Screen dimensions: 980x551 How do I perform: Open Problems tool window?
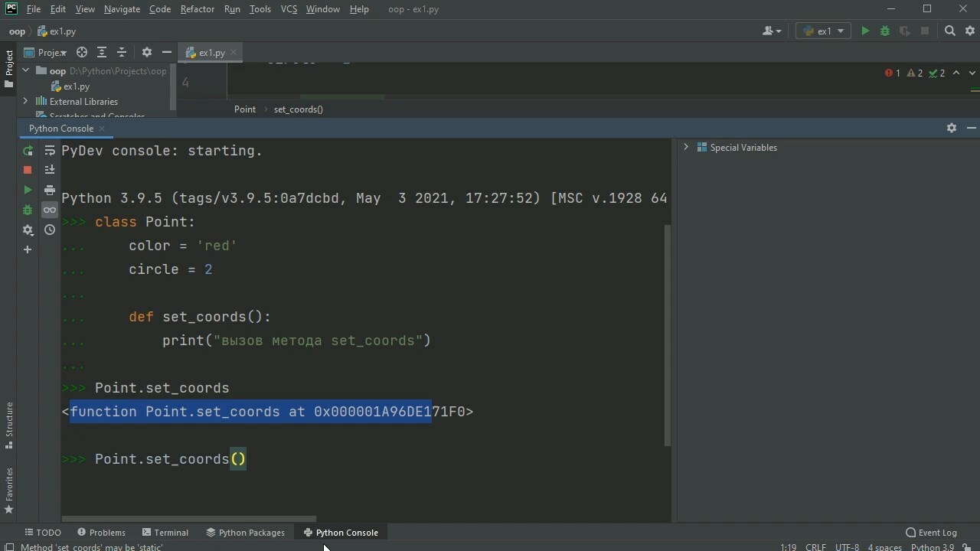point(102,533)
